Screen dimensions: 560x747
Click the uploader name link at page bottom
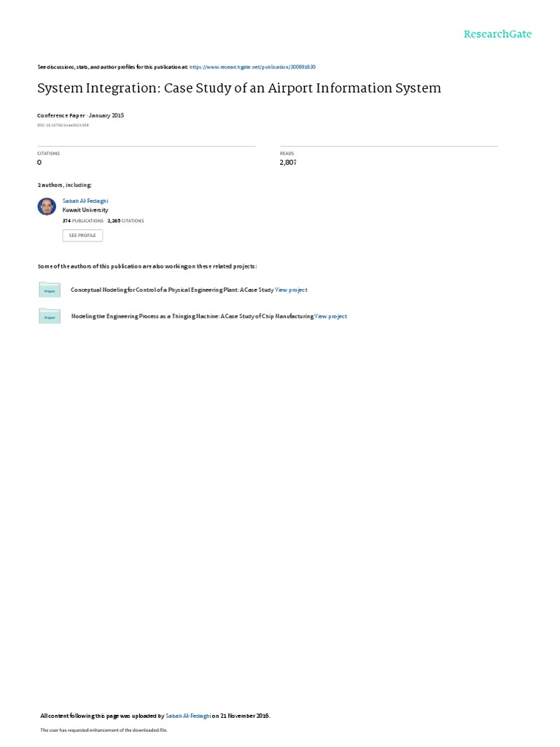click(x=188, y=716)
